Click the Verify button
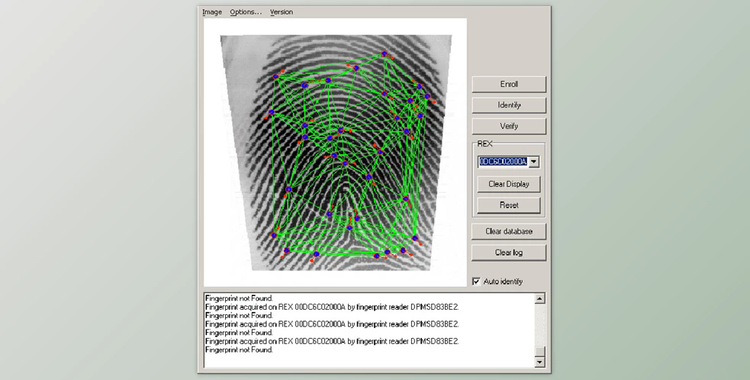 tap(509, 126)
